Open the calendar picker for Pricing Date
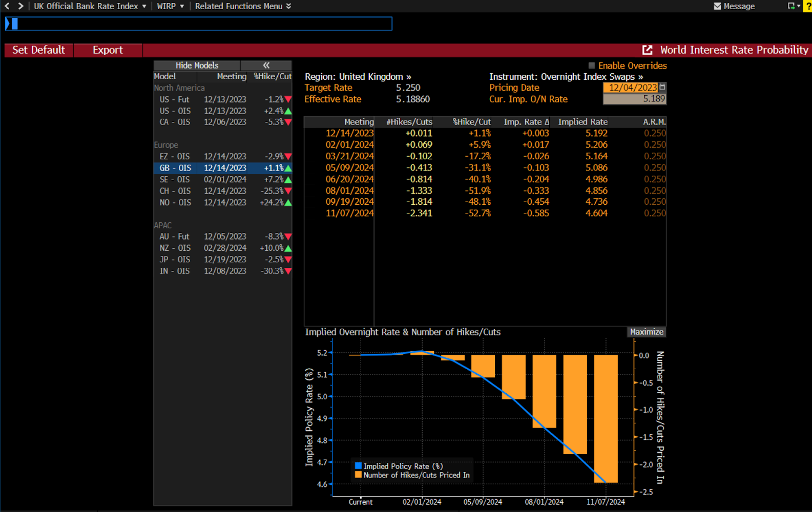 click(x=662, y=88)
